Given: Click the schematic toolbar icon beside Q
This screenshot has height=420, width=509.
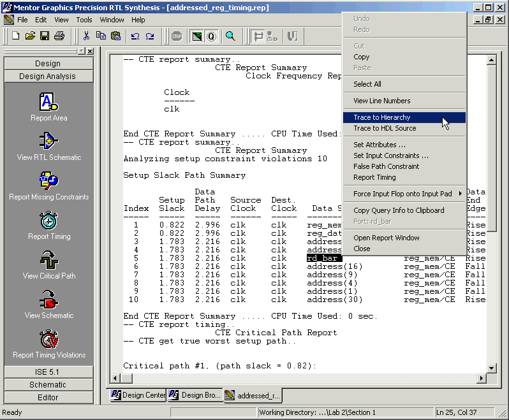Looking at the screenshot, I should click(196, 36).
